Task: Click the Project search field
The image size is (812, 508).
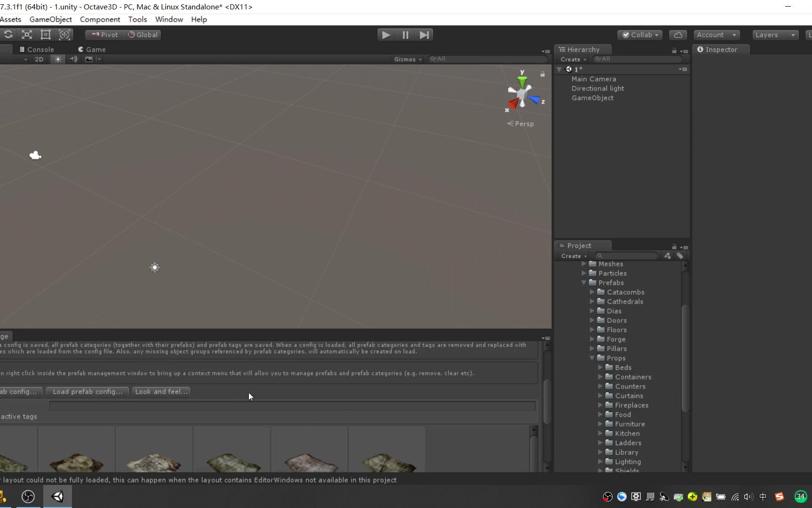Action: tap(626, 256)
